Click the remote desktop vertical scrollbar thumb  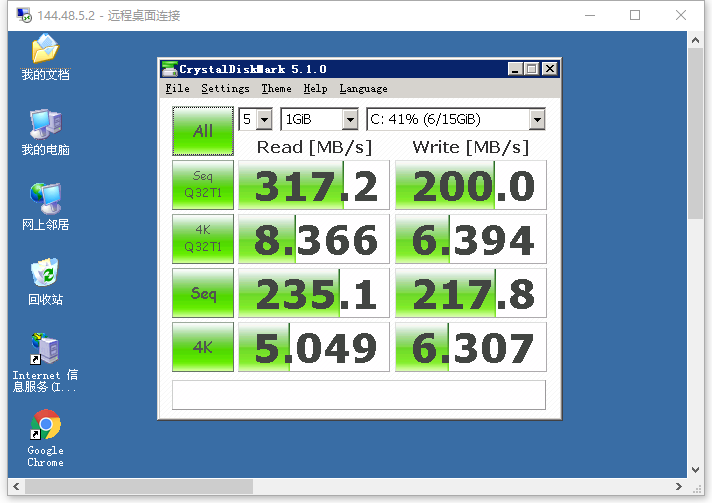point(695,134)
